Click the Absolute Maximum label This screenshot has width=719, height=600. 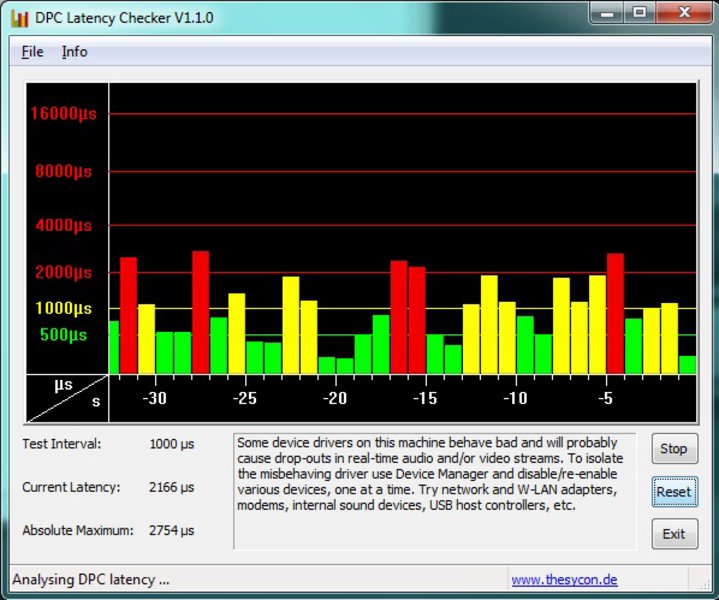[78, 530]
